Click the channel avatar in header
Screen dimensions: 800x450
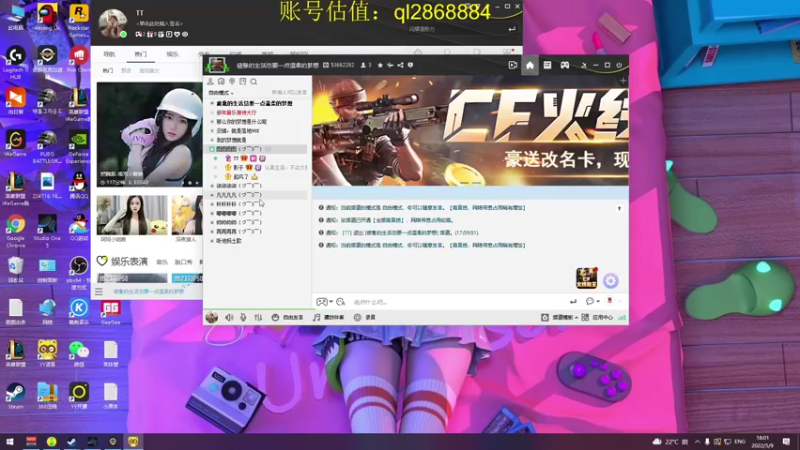tap(217, 65)
